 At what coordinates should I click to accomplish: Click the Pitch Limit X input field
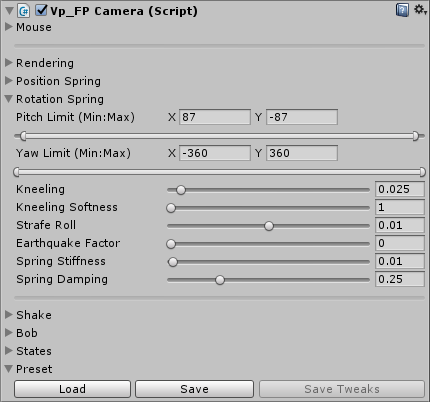tap(215, 117)
